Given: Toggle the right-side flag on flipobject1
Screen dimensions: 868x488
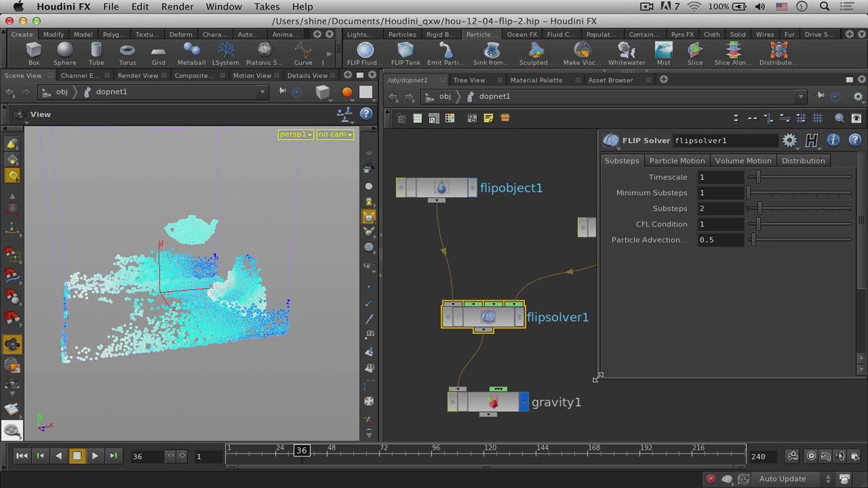Looking at the screenshot, I should [472, 188].
